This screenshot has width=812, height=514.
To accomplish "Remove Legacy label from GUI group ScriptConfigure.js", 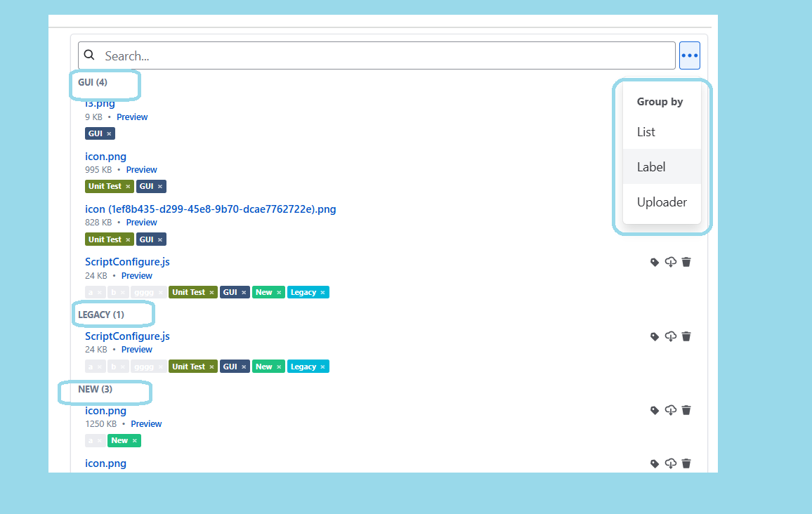I will coord(322,293).
